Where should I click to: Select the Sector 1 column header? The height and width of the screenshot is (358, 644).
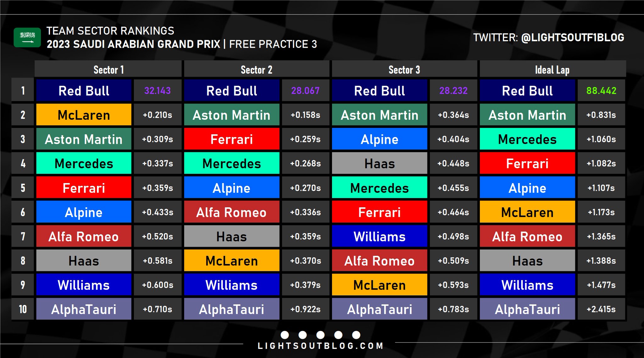click(x=108, y=70)
